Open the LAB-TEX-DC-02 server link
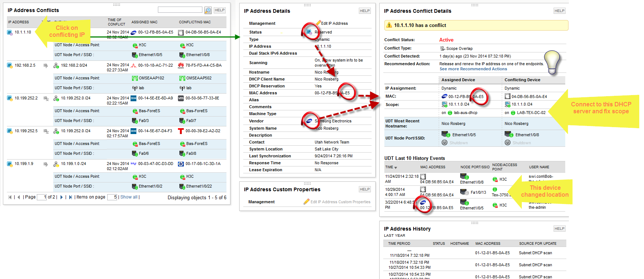644x279 pixels. coord(531,113)
